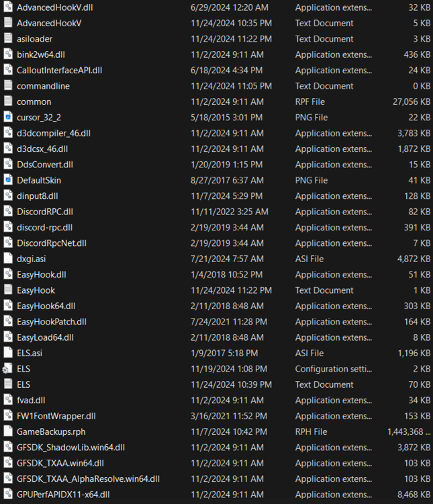Click the 11/7/2024 10:42 PM date
The height and width of the screenshot is (504, 433).
coord(229,431)
